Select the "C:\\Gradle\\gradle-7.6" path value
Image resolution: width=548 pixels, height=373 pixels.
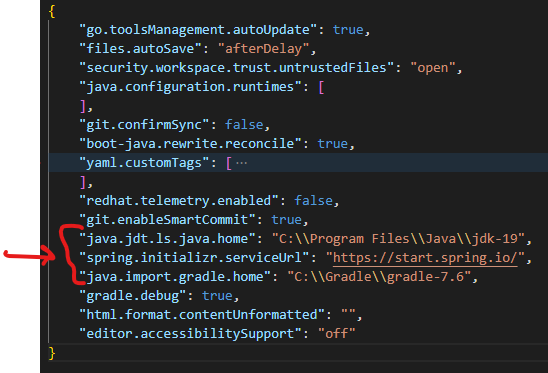coord(379,277)
